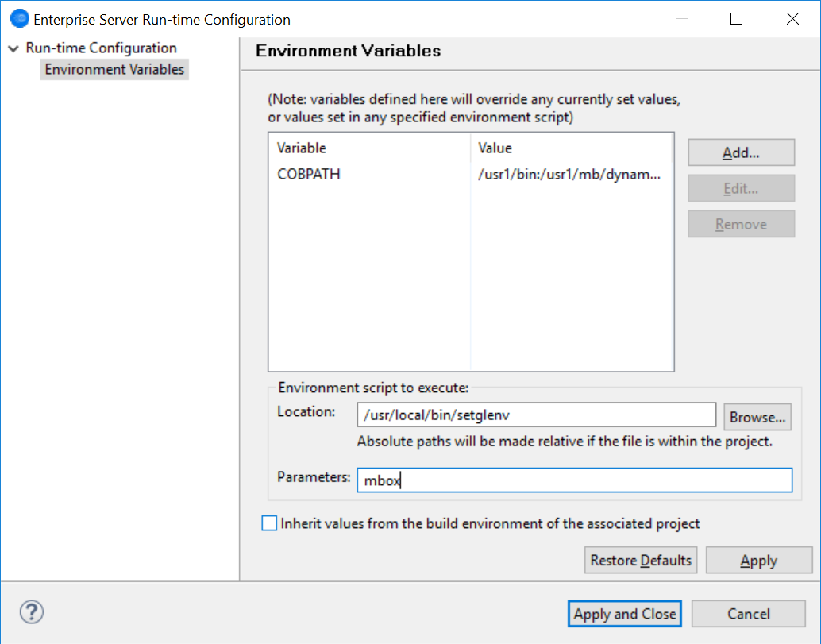Click the help question mark icon

pos(32,611)
